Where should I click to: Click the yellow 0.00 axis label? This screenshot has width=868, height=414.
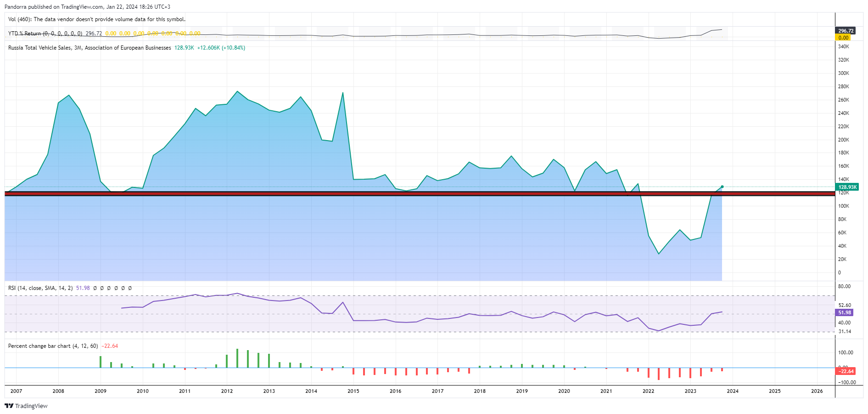coord(843,38)
